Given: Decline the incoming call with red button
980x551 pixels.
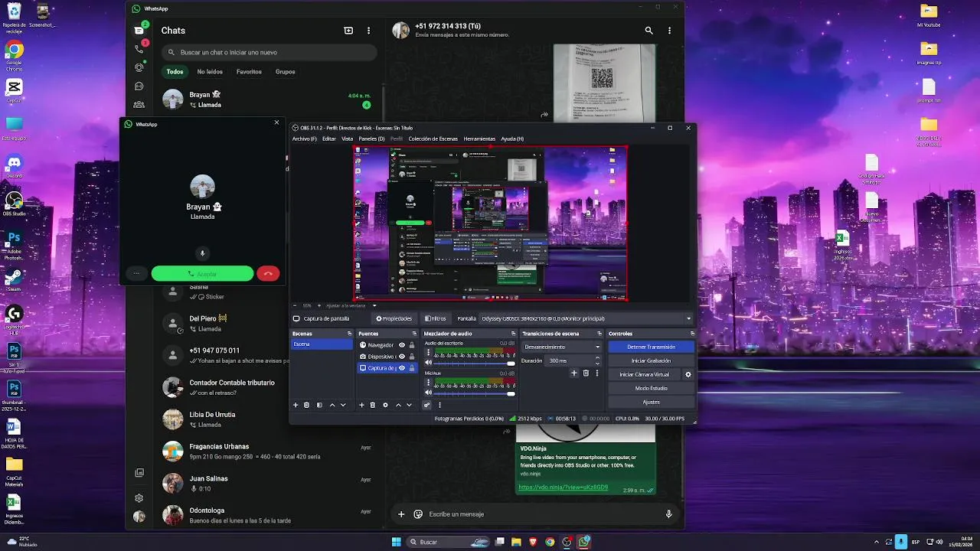Looking at the screenshot, I should coord(268,273).
